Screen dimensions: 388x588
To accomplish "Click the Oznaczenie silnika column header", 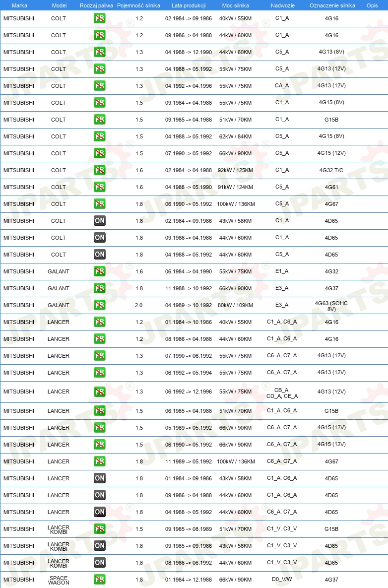I will pos(332,5).
